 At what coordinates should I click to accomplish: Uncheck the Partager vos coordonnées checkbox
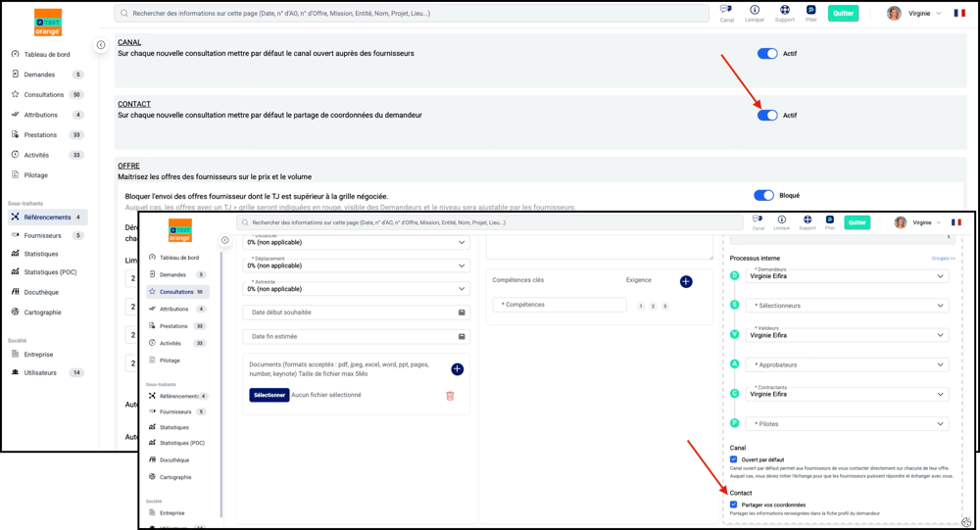pos(734,505)
